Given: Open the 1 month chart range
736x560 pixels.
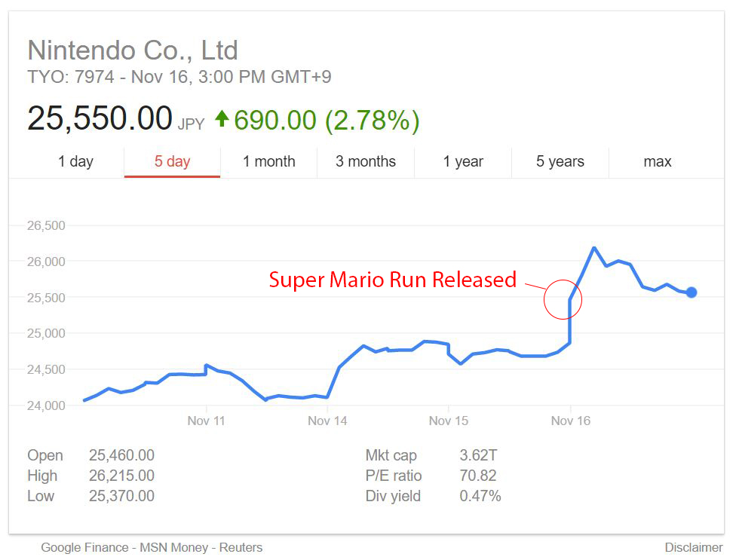Looking at the screenshot, I should 268,161.
